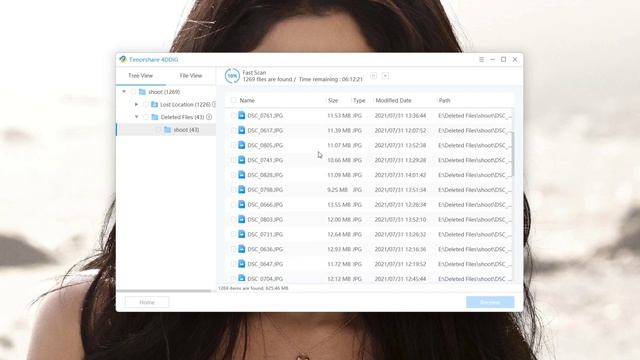The height and width of the screenshot is (360, 640).
Task: Check the Deleted Files (43) checkbox
Action: tap(146, 117)
